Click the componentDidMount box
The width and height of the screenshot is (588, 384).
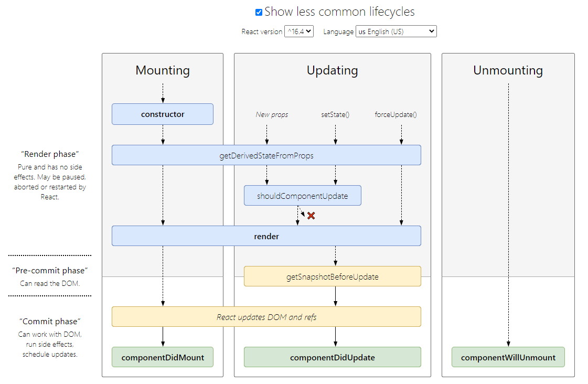[163, 357]
